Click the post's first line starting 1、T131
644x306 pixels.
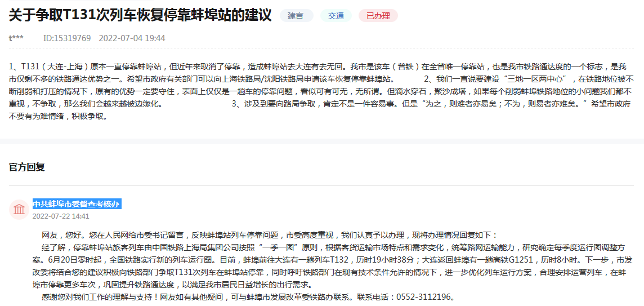click(x=318, y=66)
